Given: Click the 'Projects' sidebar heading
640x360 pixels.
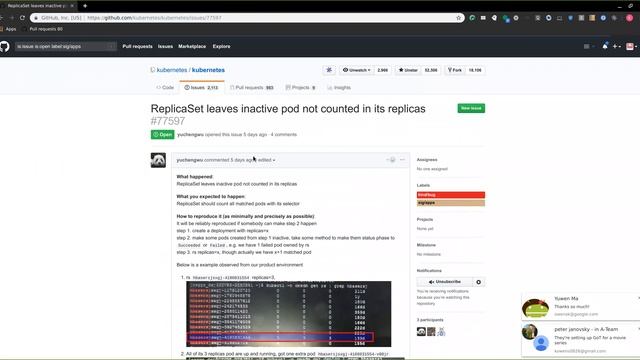Looking at the screenshot, I should pyautogui.click(x=425, y=219).
